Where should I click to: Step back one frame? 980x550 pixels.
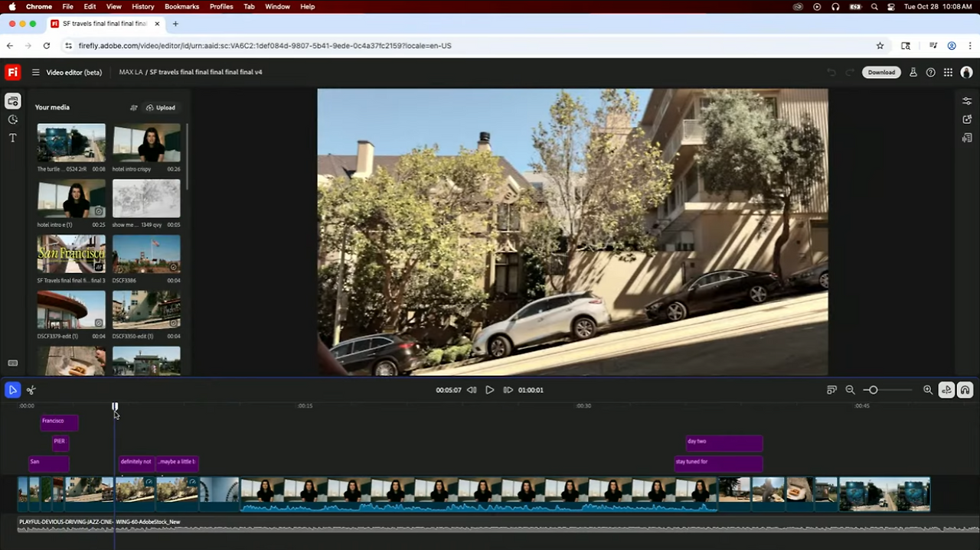pos(472,390)
